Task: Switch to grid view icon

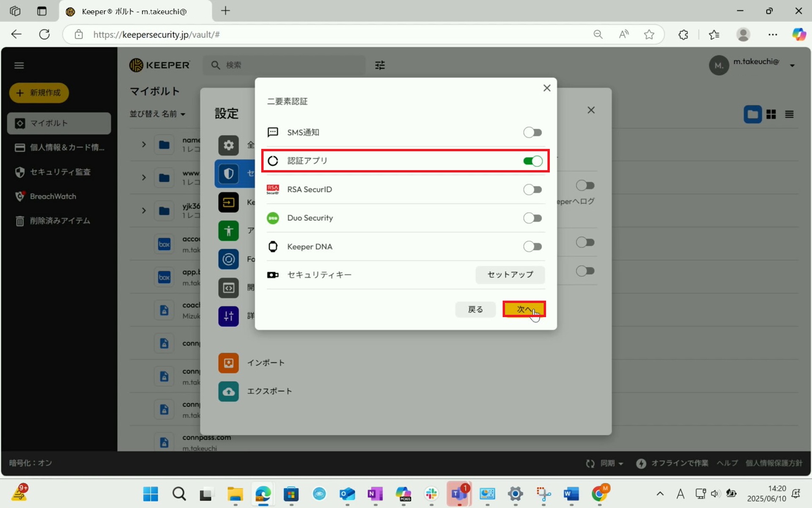Action: pos(771,114)
